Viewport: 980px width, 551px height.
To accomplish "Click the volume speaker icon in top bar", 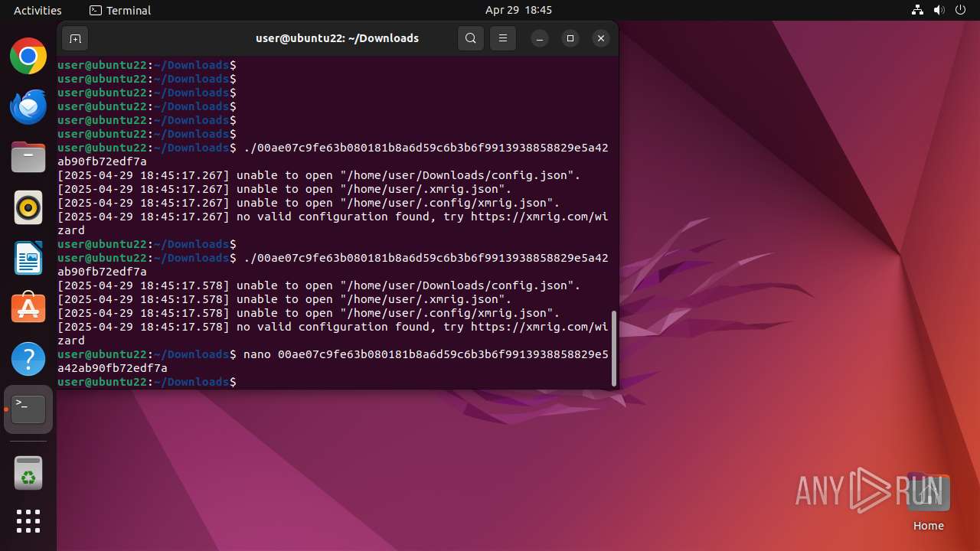I will [939, 10].
